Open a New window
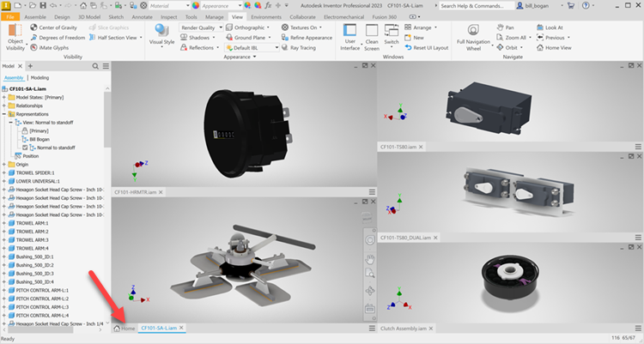 click(414, 38)
